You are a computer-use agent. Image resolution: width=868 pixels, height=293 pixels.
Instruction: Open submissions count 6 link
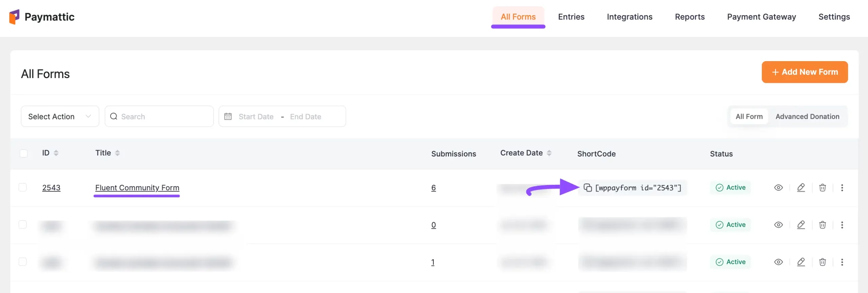(433, 187)
